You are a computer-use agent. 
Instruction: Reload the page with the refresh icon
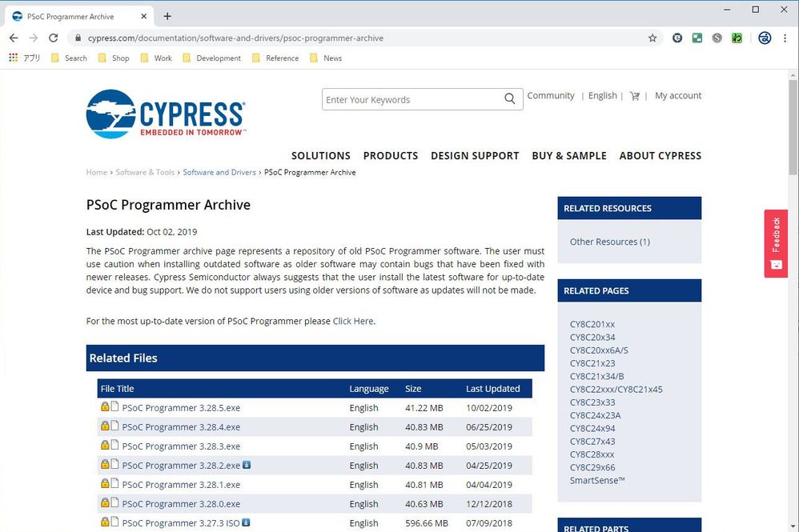(54, 38)
